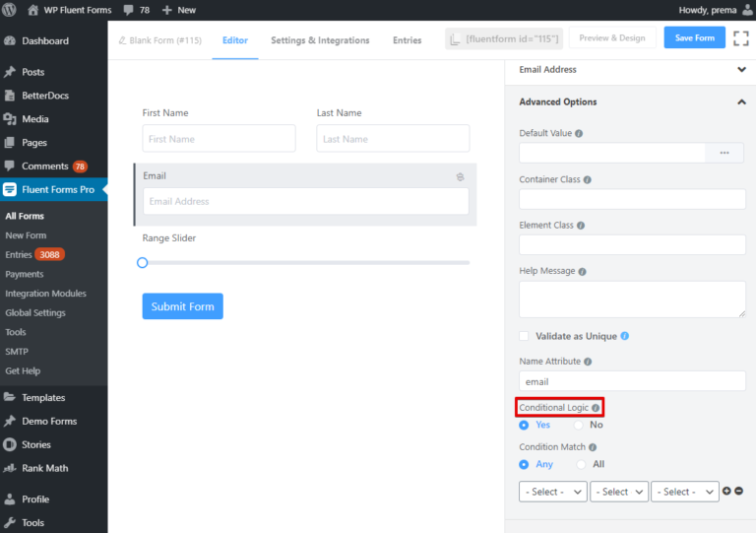Open the user avatar beside Howdy, prema

(x=748, y=10)
